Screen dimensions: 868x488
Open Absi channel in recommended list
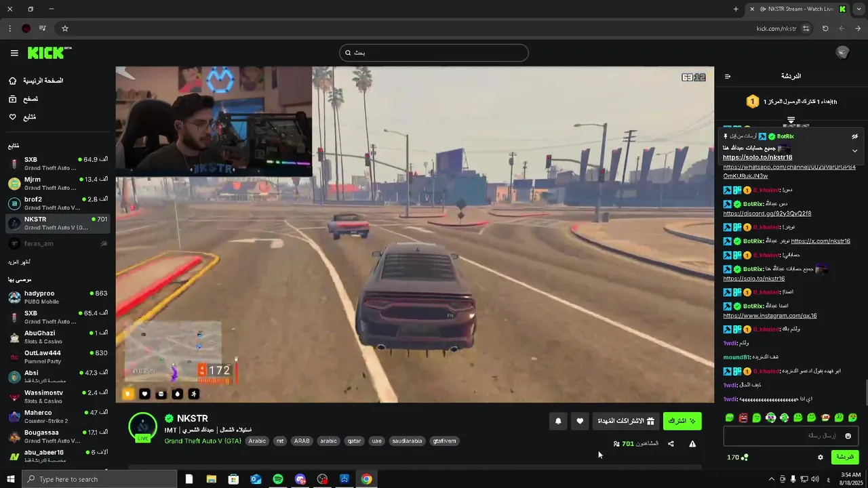(x=58, y=376)
